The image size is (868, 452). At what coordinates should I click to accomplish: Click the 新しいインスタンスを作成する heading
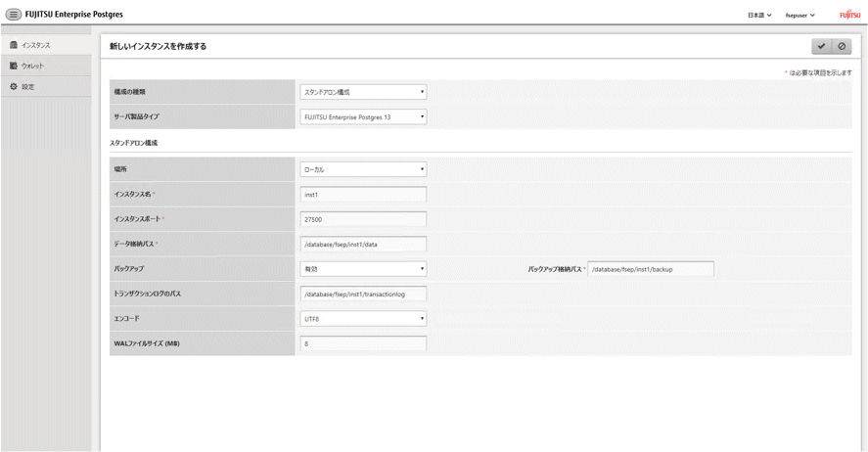(158, 47)
